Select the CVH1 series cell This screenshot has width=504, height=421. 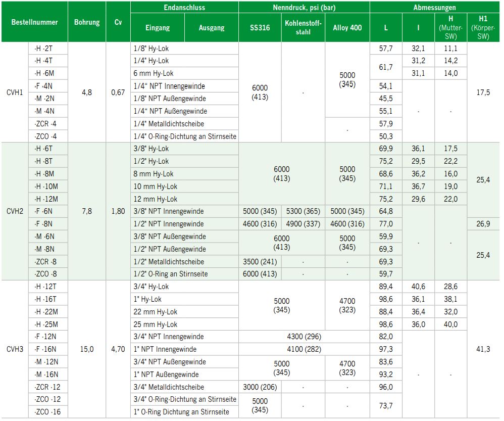15,92
